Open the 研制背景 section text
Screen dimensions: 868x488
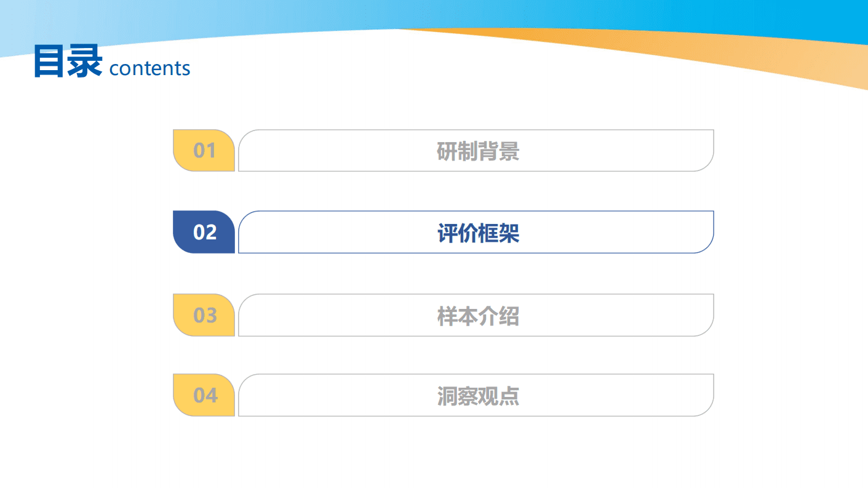(x=478, y=151)
